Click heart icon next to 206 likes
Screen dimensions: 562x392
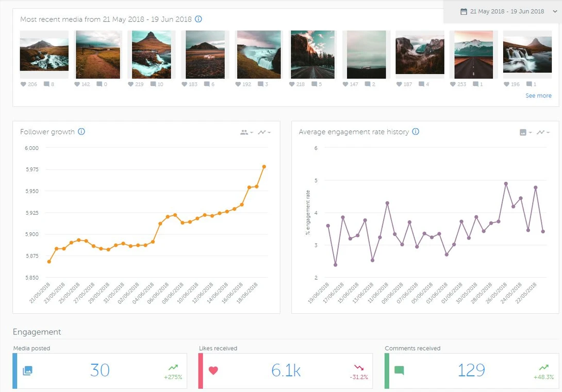point(23,84)
